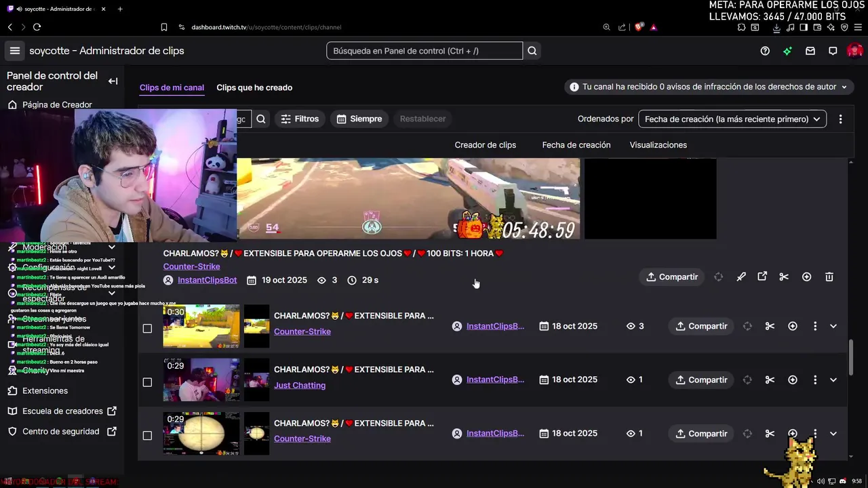Image resolution: width=868 pixels, height=488 pixels.
Task: Open the Filtros filter options
Action: pos(300,119)
